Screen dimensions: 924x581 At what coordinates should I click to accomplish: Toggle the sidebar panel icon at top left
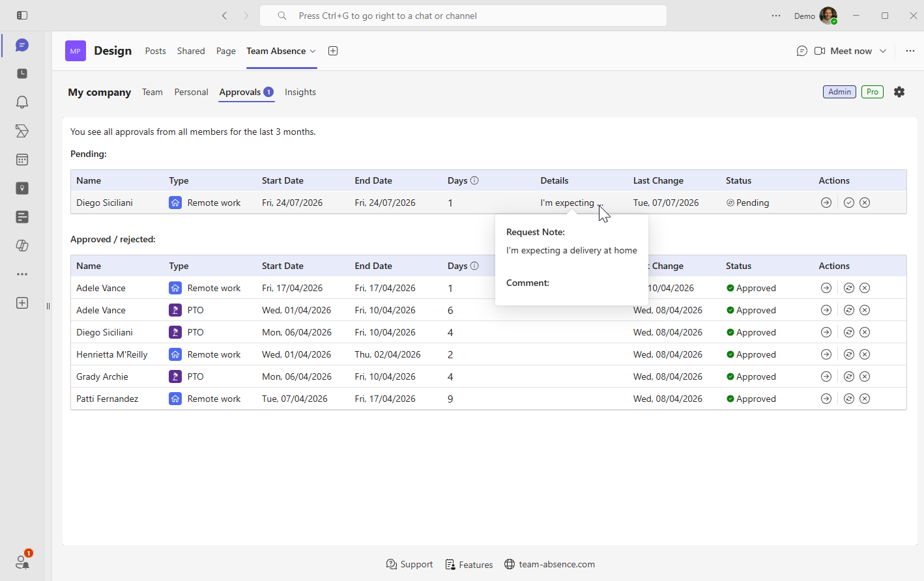[22, 15]
